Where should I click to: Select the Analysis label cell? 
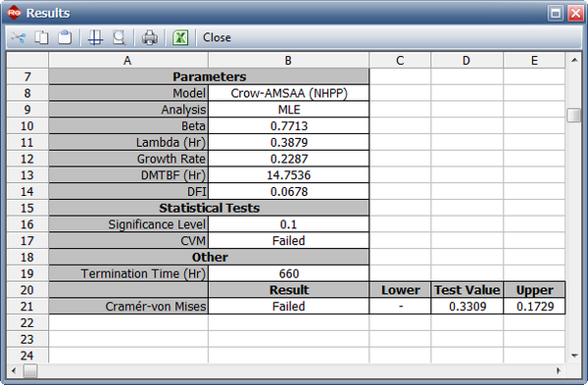128,110
